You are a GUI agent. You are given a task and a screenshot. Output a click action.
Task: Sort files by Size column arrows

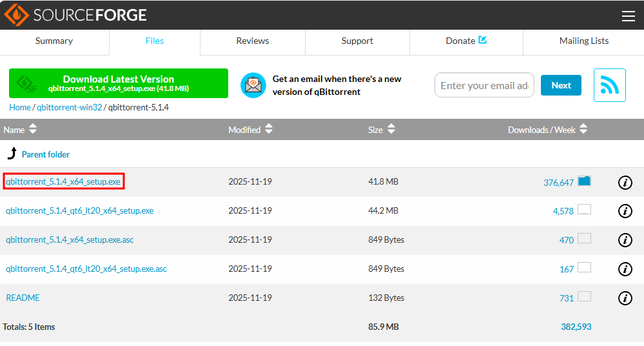[391, 129]
